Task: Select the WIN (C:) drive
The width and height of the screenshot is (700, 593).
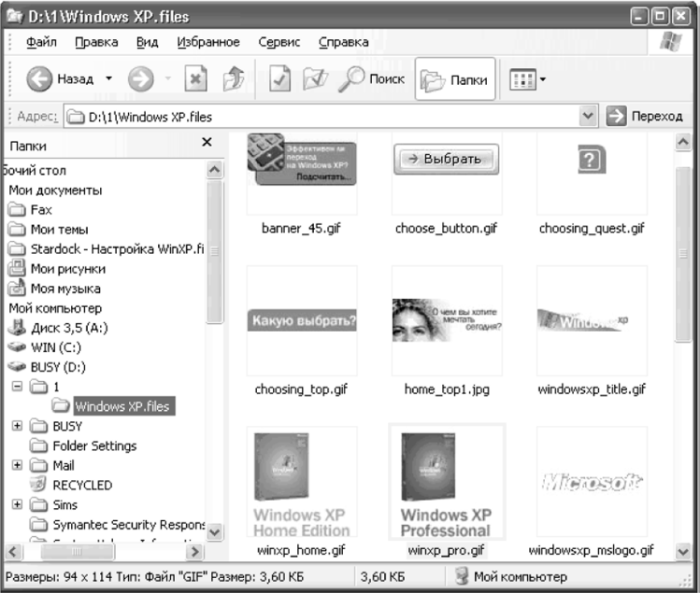Action: pyautogui.click(x=44, y=347)
